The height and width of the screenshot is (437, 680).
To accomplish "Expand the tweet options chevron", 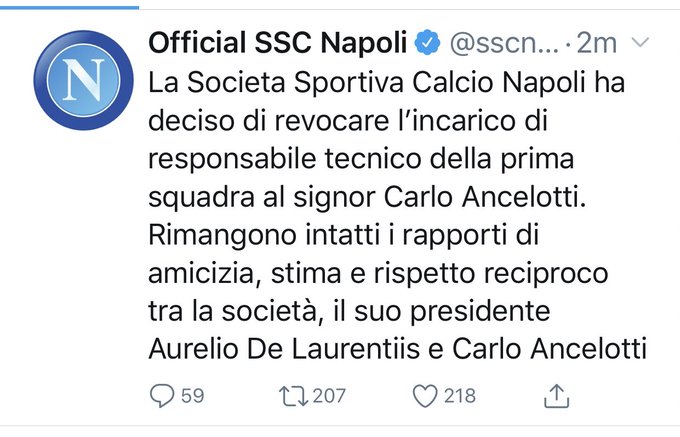I will pos(642,44).
